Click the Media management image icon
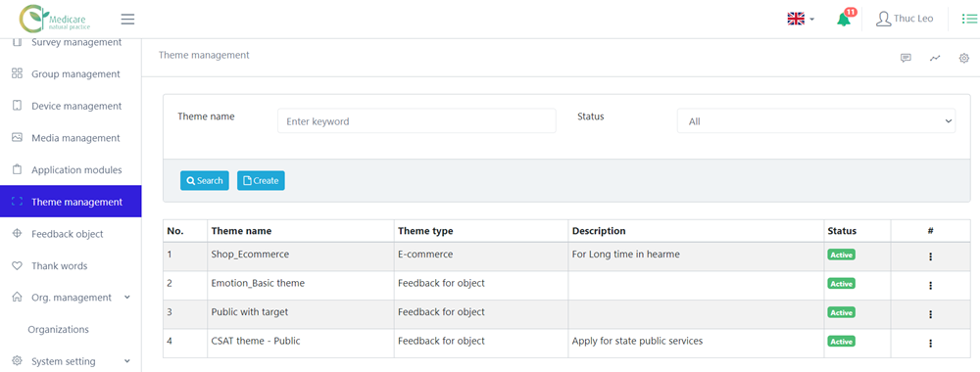The width and height of the screenshot is (980, 372). tap(18, 137)
